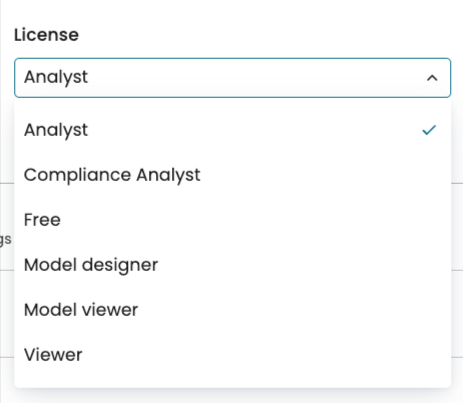Click the word viewer in Model viewer

coord(110,310)
